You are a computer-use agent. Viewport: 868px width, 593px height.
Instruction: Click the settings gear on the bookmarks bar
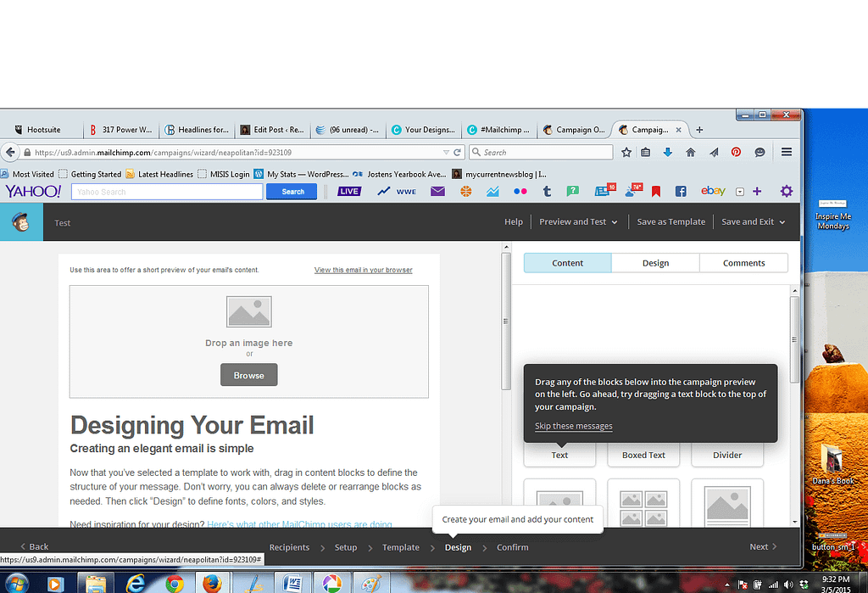tap(787, 191)
